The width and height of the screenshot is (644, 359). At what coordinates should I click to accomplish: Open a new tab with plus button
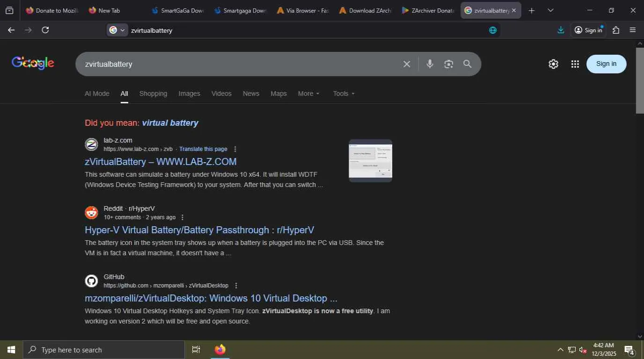531,10
